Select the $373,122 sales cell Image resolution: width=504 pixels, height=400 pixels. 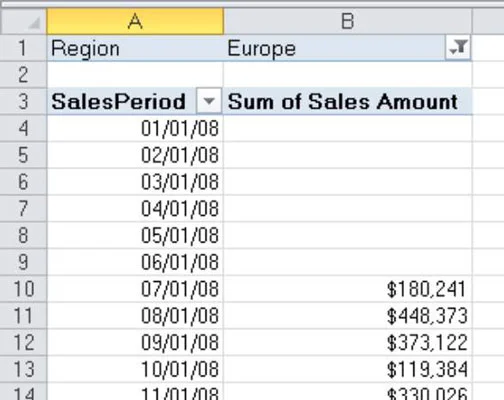348,343
